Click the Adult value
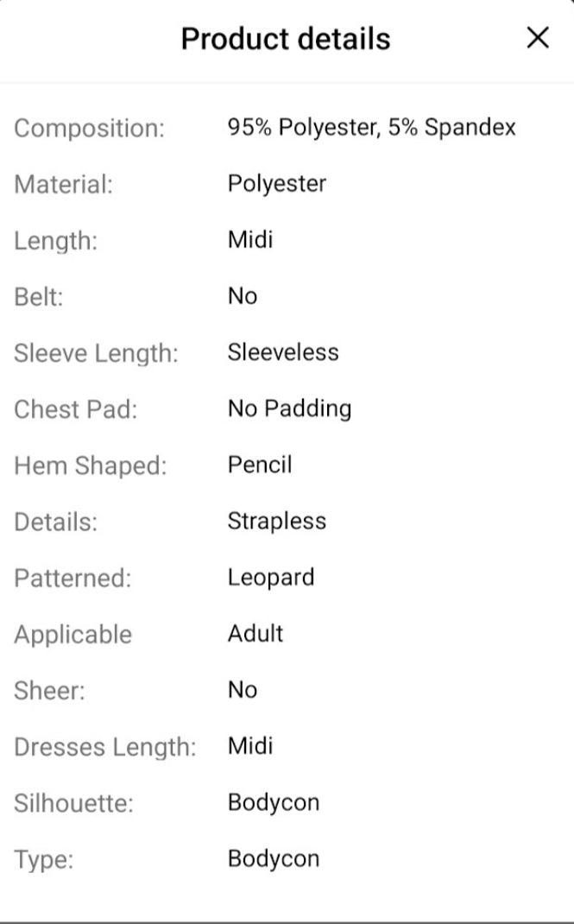The image size is (574, 924). pos(255,633)
